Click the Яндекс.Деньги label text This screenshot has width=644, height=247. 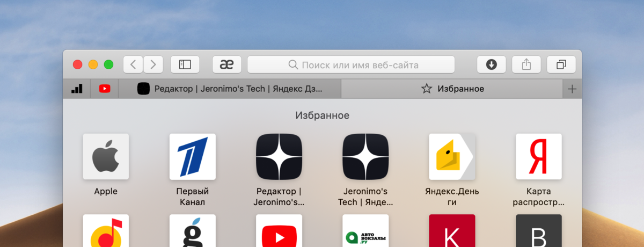(x=452, y=197)
